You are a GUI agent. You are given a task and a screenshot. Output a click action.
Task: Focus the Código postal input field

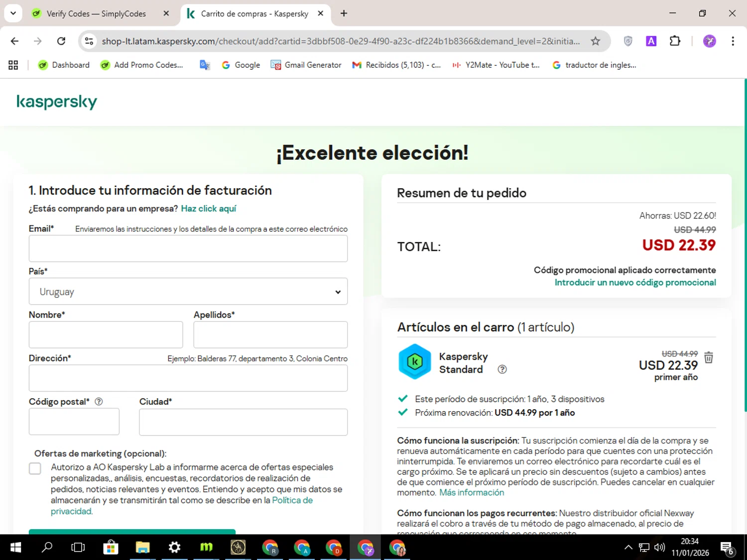74,422
